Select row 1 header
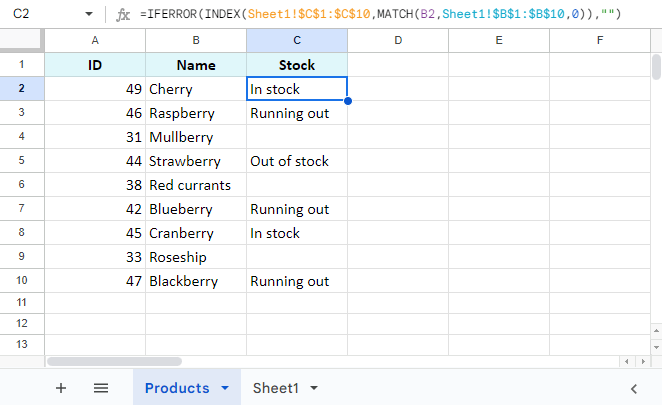Screen dimensions: 662x405 [22, 65]
